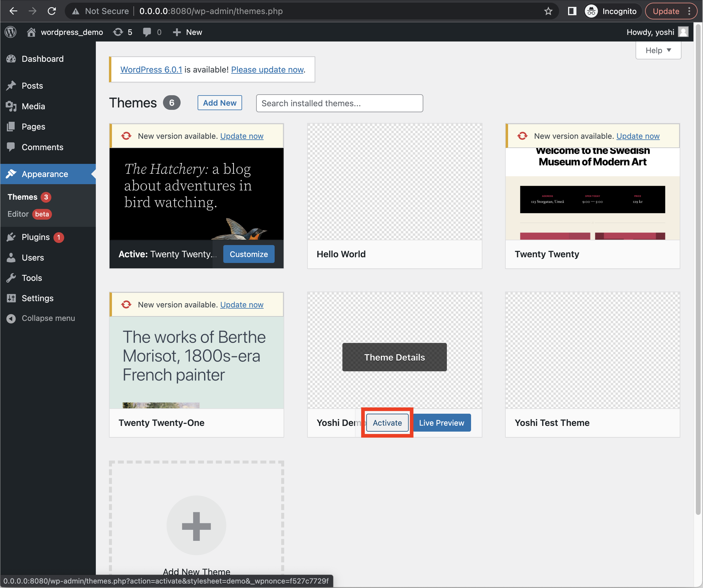Viewport: 703px width, 588px height.
Task: Click the page vertical scrollbar
Action: [698, 270]
